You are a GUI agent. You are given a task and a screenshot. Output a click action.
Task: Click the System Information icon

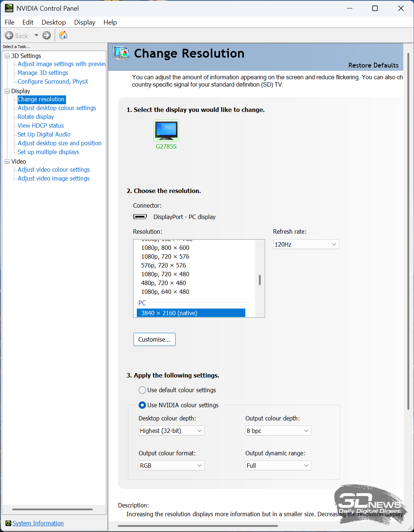pyautogui.click(x=8, y=523)
